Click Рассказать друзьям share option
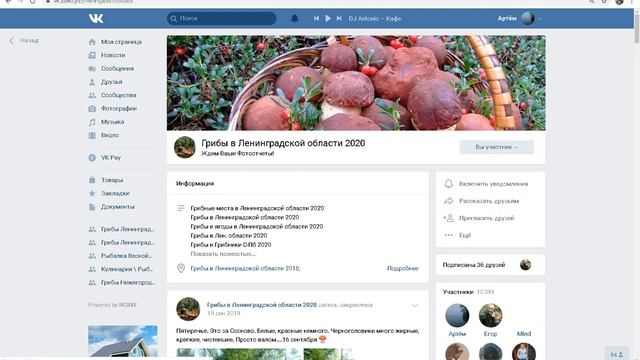This screenshot has width=640, height=360. (489, 201)
